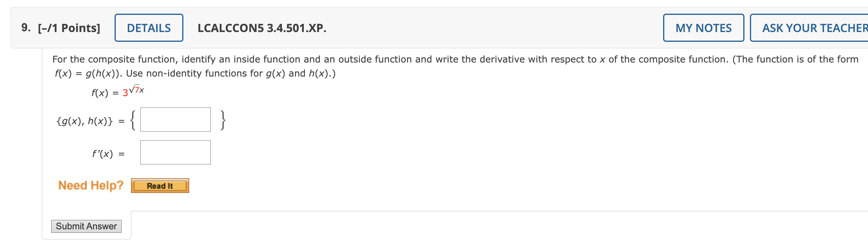
Task: Submit your answer for grading
Action: pyautogui.click(x=87, y=226)
